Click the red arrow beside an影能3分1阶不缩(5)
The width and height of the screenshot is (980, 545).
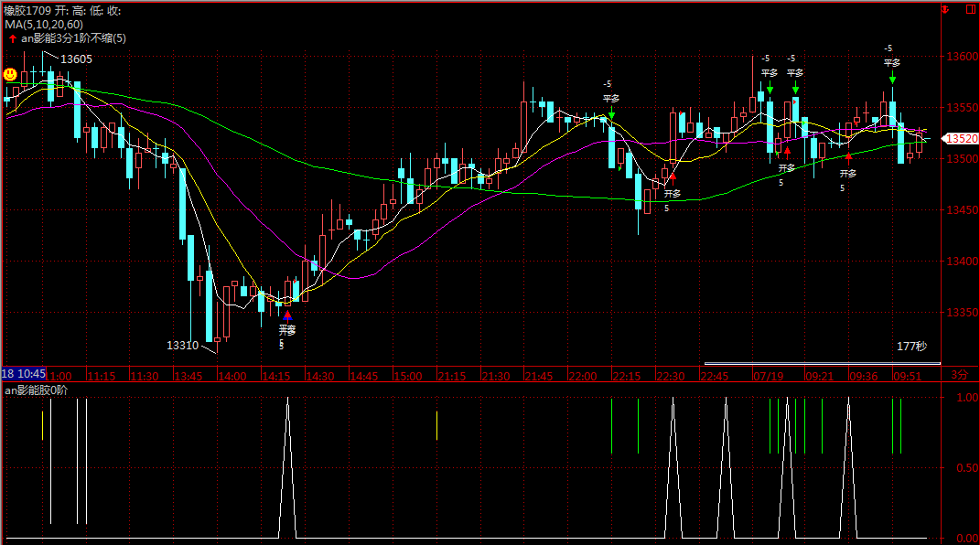(13, 38)
